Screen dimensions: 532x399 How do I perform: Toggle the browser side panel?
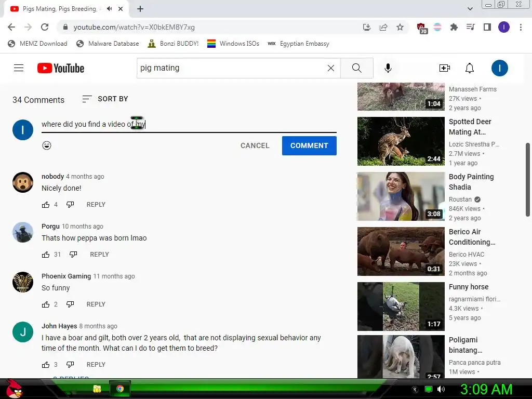[x=487, y=27]
